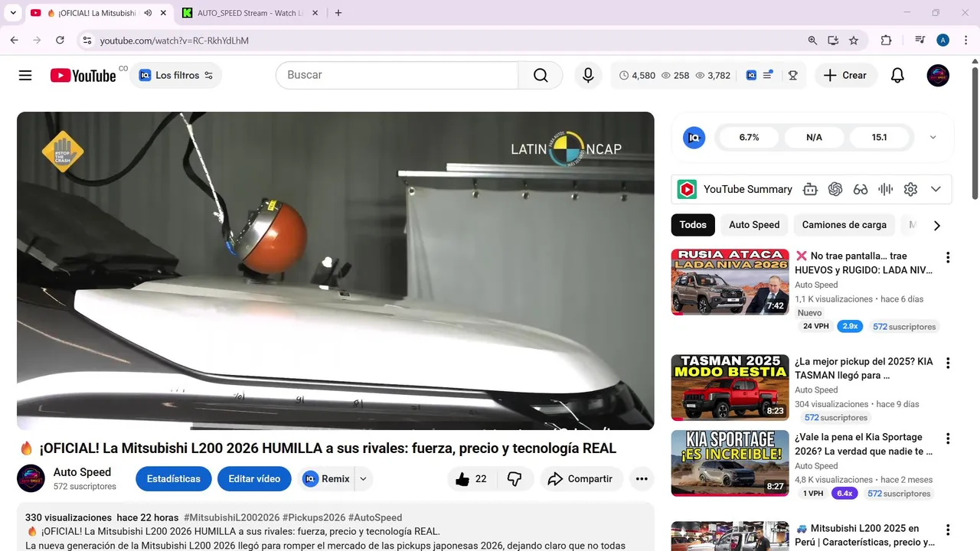Click the Stop The Crash badge in video
Image resolution: width=980 pixels, height=551 pixels.
62,151
